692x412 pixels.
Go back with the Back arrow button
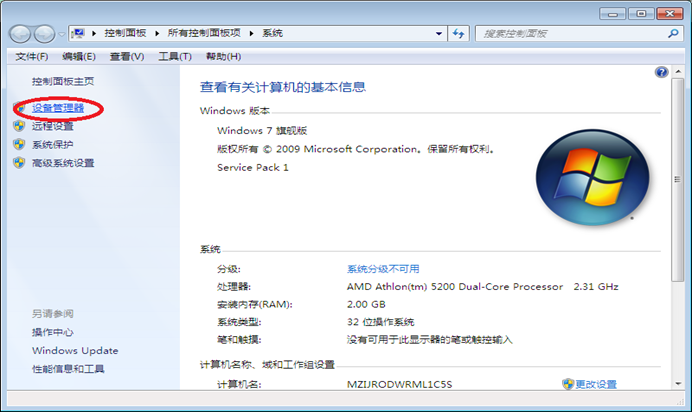point(20,34)
